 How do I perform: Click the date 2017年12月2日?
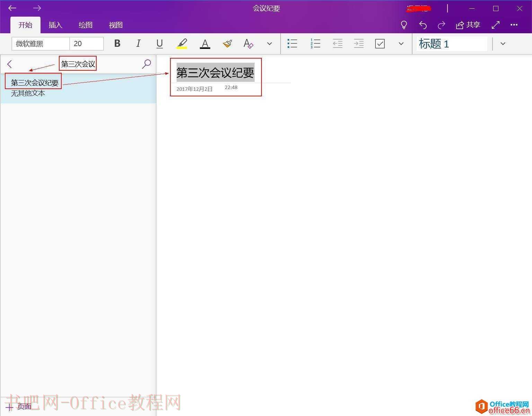pos(194,89)
